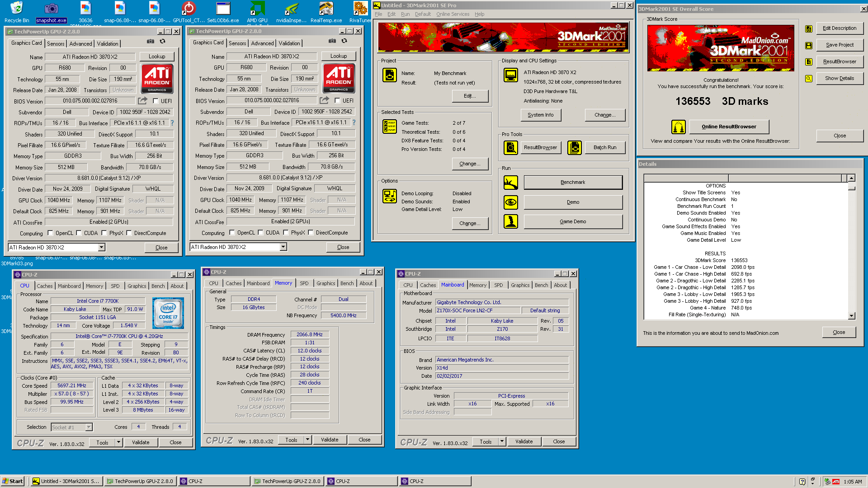Open the Socket #1 selection dropdown in CPU-Z
Image resolution: width=868 pixels, height=488 pixels.
coord(89,427)
